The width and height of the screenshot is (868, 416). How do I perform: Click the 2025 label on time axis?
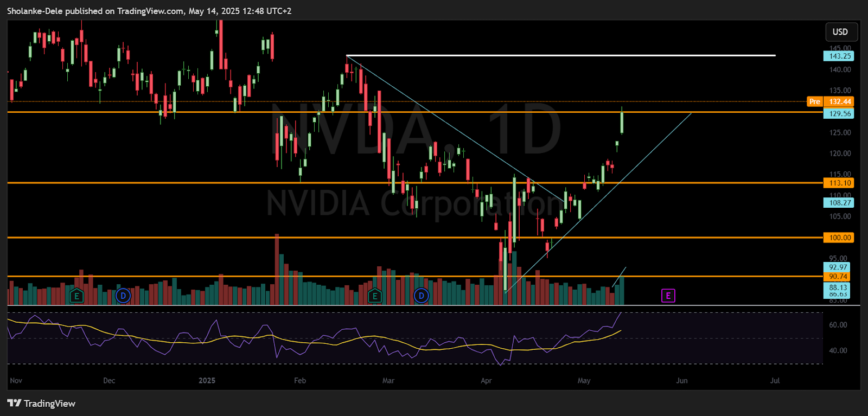pyautogui.click(x=207, y=381)
